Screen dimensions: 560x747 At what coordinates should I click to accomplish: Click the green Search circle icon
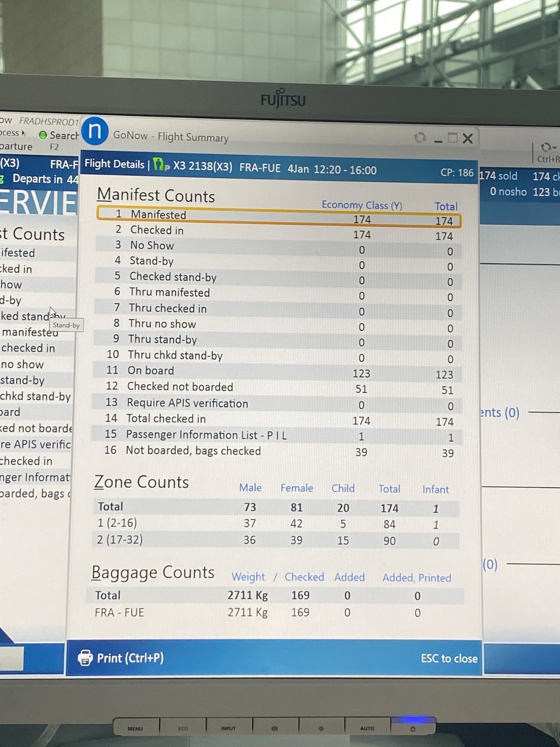tap(43, 135)
